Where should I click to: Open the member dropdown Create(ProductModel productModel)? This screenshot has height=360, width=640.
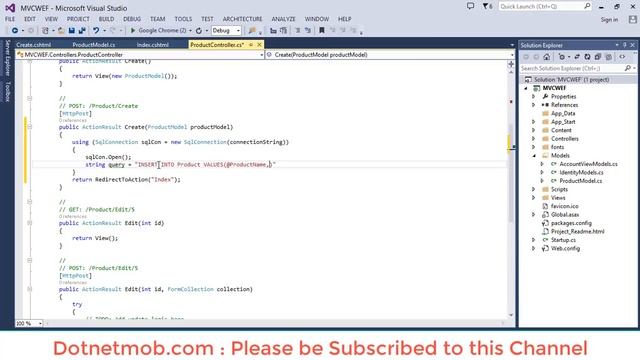point(390,54)
